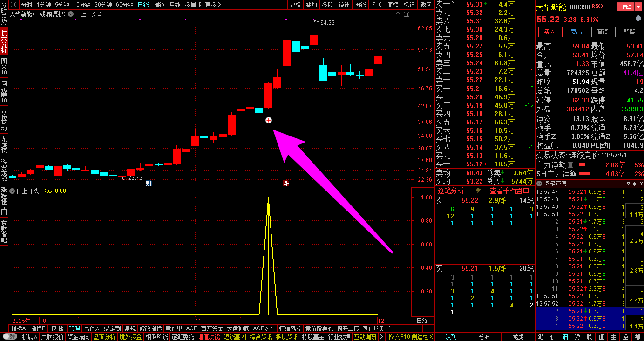This screenshot has height=341, width=644.
Task: Open 董秘互动 in the left sidebar
Action: pos(4,120)
